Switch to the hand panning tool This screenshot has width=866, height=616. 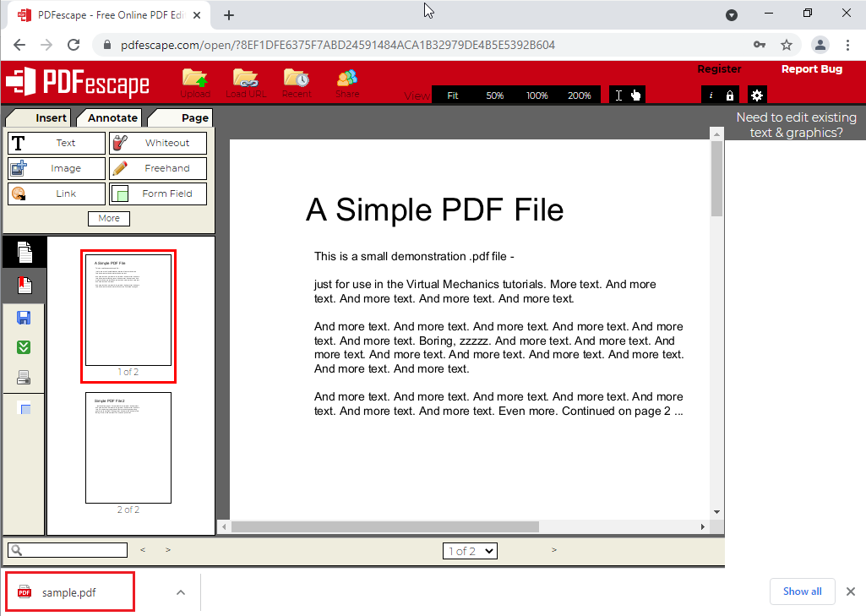click(x=636, y=95)
